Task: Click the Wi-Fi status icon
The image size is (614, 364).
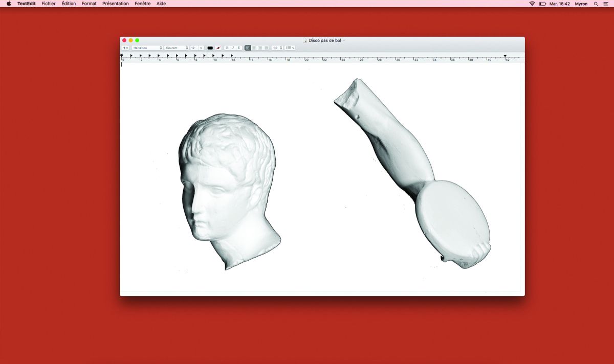Action: pos(532,4)
